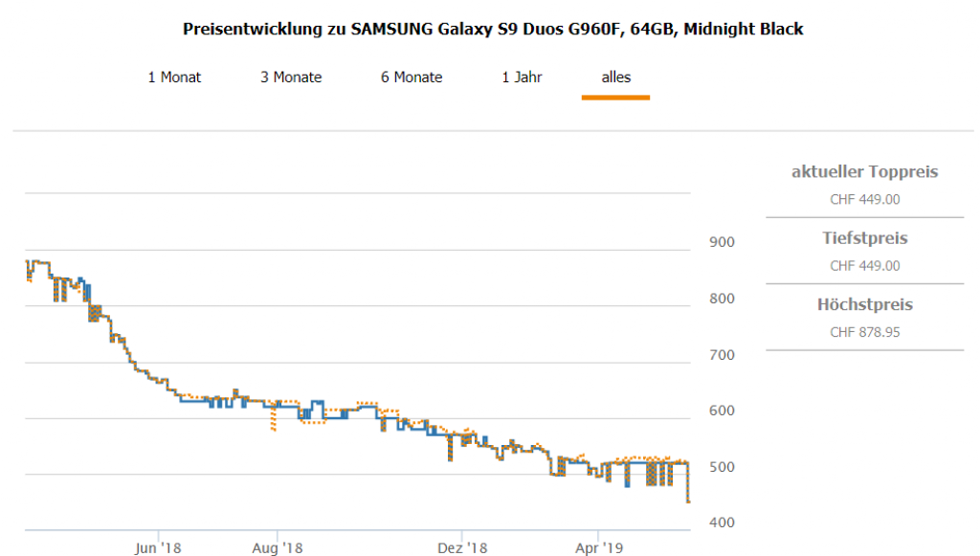The image size is (980, 556).
Task: Select the "1 Monat" time range tab
Action: pyautogui.click(x=174, y=78)
